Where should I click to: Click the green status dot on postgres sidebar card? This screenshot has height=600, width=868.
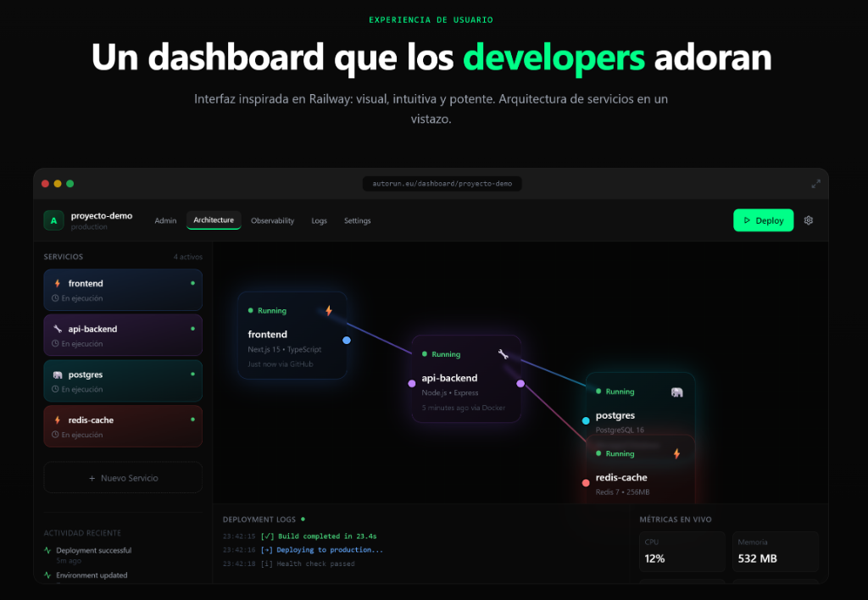(192, 374)
